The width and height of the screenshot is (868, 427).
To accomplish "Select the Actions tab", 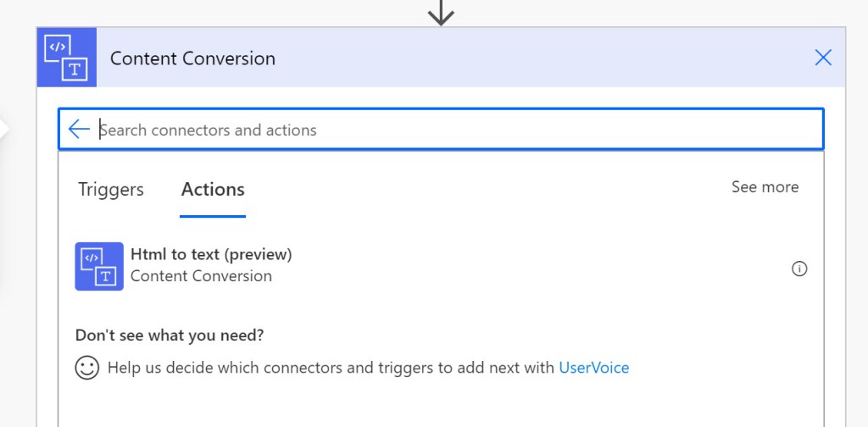I will [213, 189].
